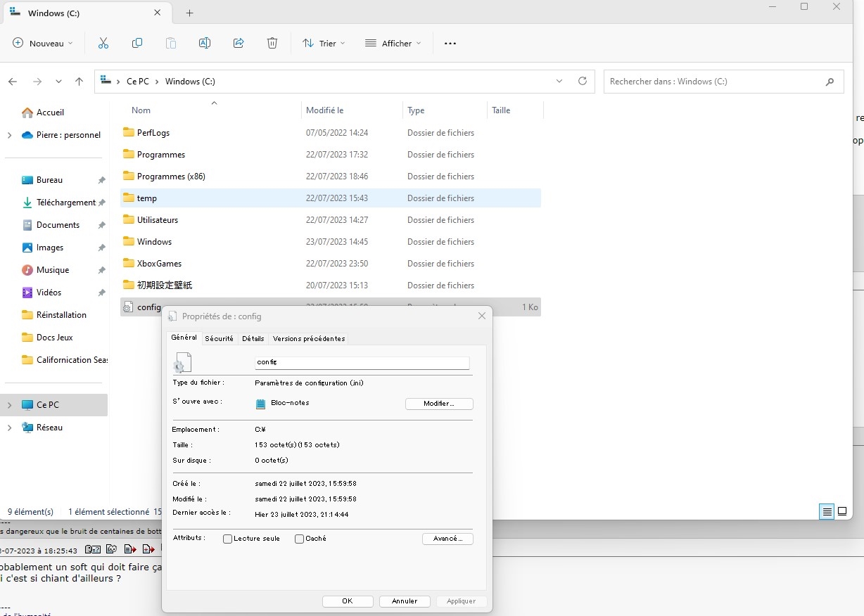Select the XboxGames folder

click(159, 264)
